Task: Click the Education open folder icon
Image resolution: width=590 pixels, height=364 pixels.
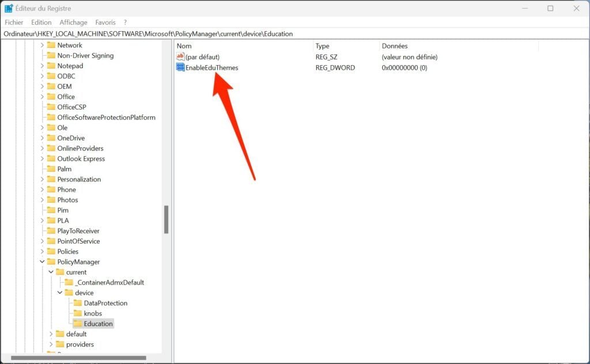Action: pyautogui.click(x=78, y=324)
